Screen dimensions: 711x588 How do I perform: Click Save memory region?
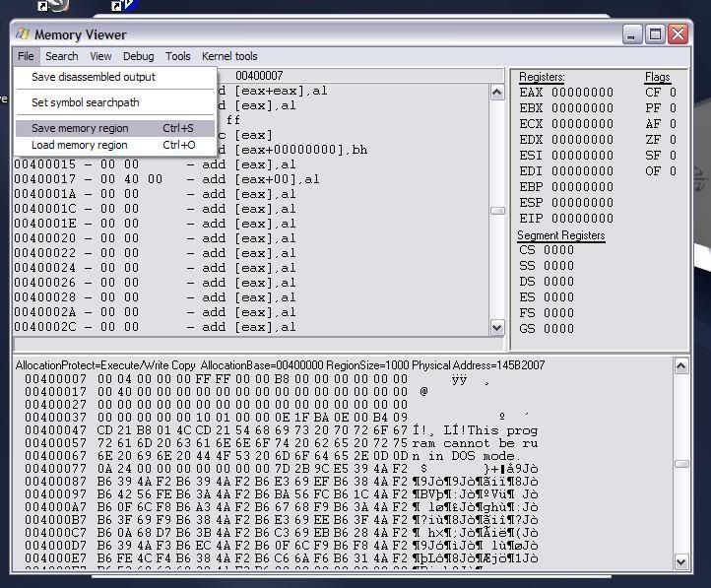tap(80, 128)
